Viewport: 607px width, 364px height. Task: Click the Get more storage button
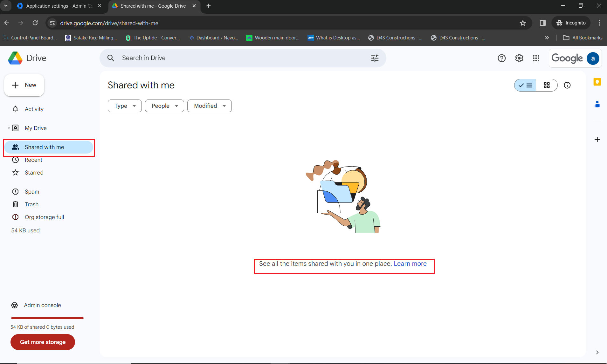[x=43, y=342]
